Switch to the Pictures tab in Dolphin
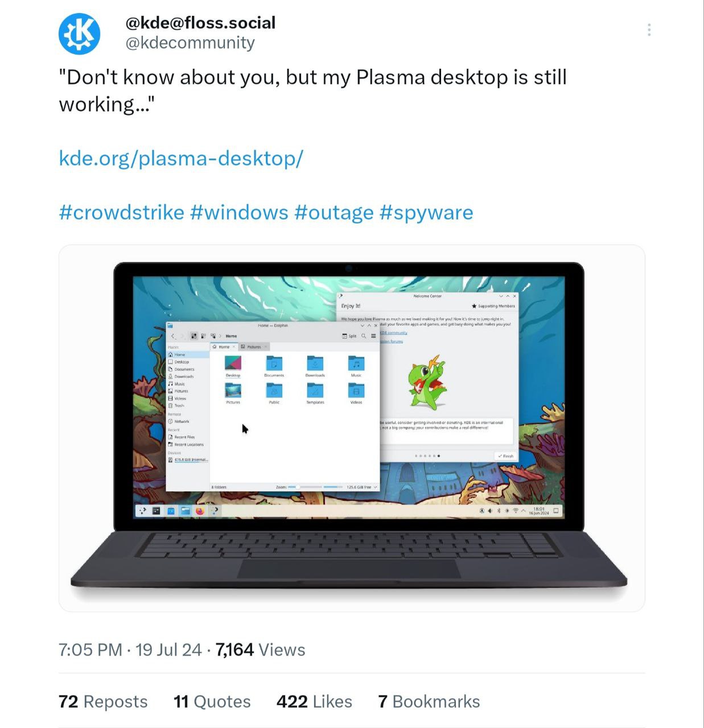704x728 pixels. (253, 346)
